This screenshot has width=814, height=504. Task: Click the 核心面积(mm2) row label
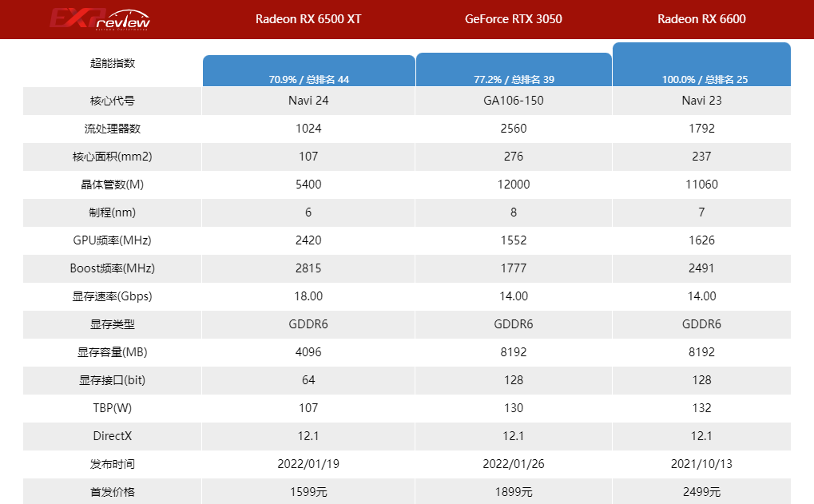112,157
